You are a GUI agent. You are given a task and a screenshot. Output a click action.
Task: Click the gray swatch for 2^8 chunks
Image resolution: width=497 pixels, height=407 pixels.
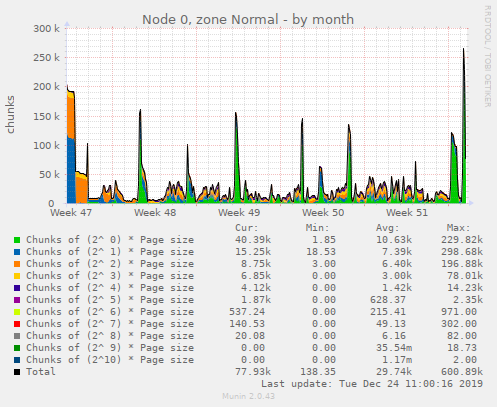(17, 336)
